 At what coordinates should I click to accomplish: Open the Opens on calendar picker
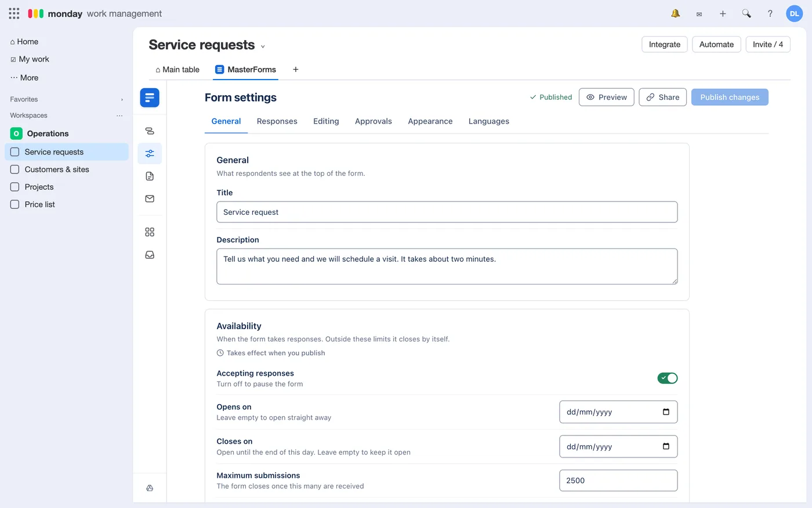666,412
